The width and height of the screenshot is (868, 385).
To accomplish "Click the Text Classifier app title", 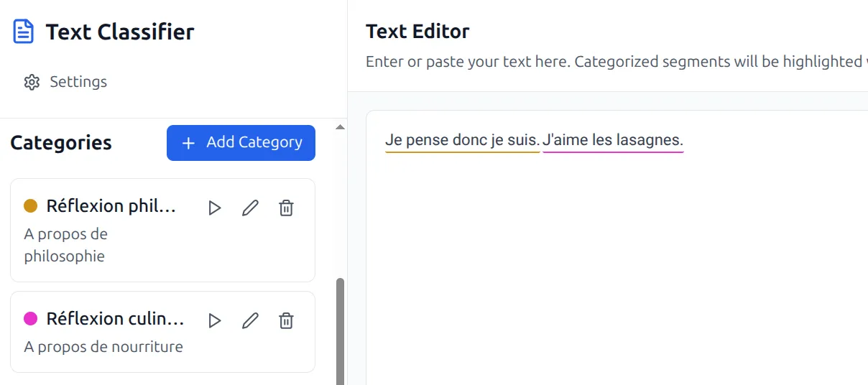I will 120,32.
